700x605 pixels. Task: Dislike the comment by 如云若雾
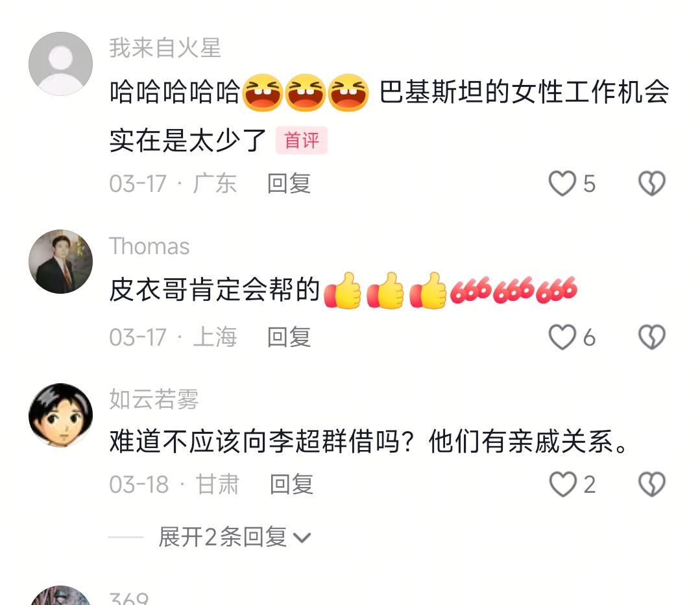coord(652,484)
